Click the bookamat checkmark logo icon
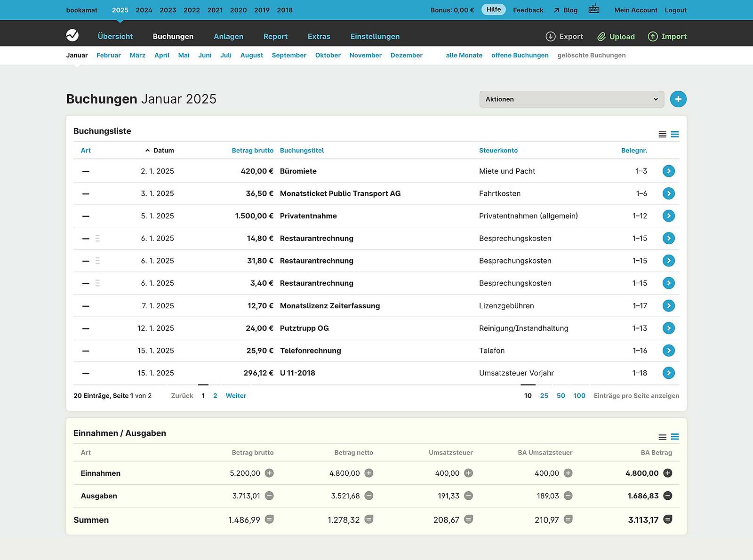The width and height of the screenshot is (753, 560). coord(72,35)
